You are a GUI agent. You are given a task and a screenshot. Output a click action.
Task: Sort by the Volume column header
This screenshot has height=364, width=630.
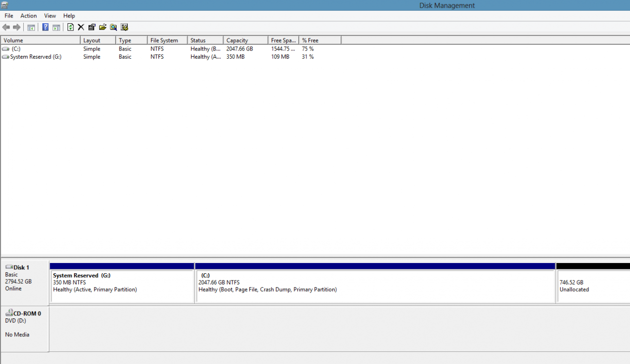40,40
